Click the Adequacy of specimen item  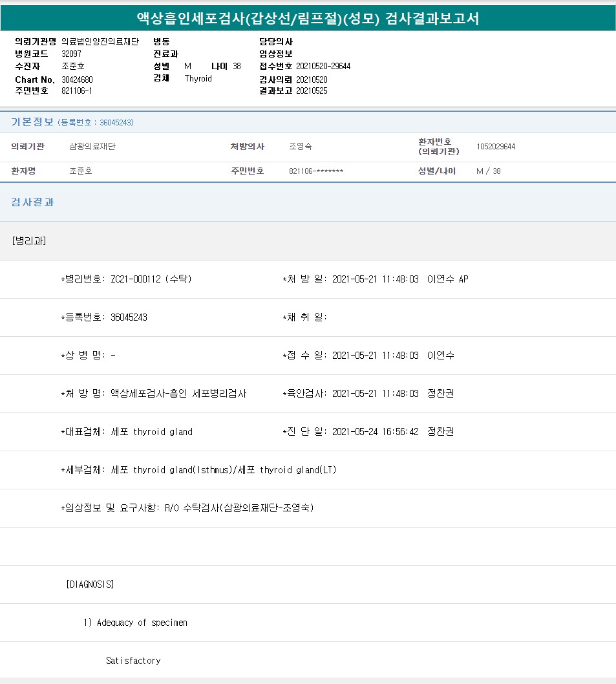136,623
